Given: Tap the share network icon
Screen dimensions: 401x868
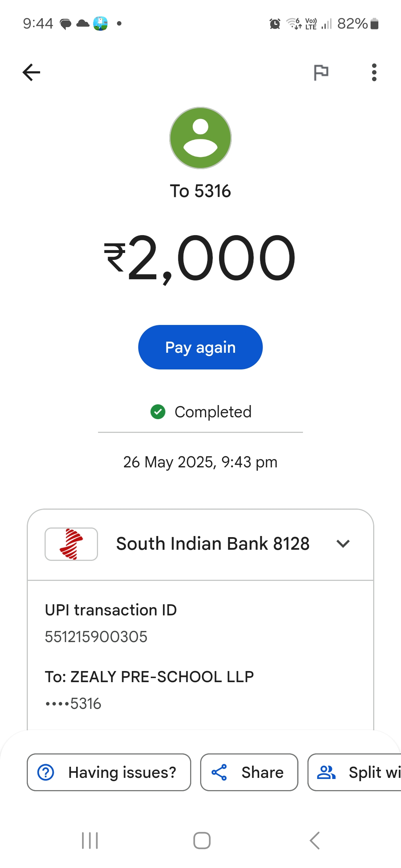Looking at the screenshot, I should click(x=219, y=772).
